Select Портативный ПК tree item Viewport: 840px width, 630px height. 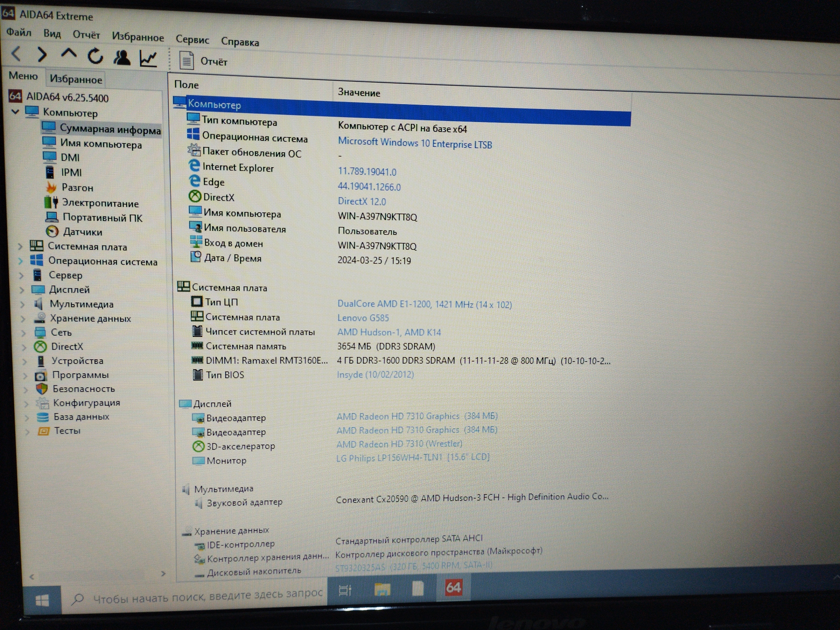[x=94, y=217]
